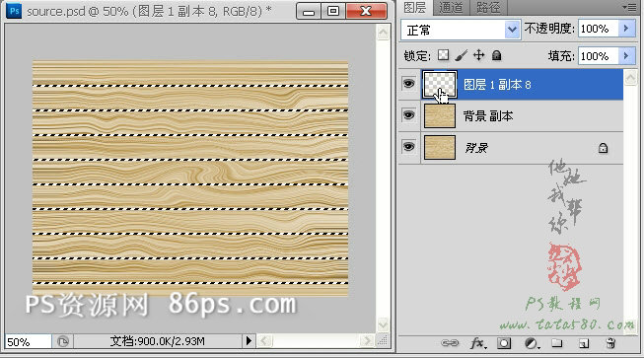
Task: Select the 背景 layer name
Action: click(476, 147)
